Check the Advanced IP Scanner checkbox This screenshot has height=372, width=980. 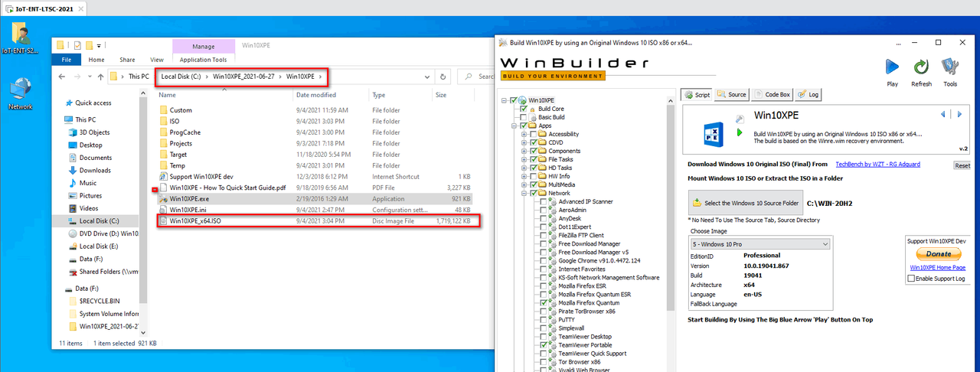543,201
